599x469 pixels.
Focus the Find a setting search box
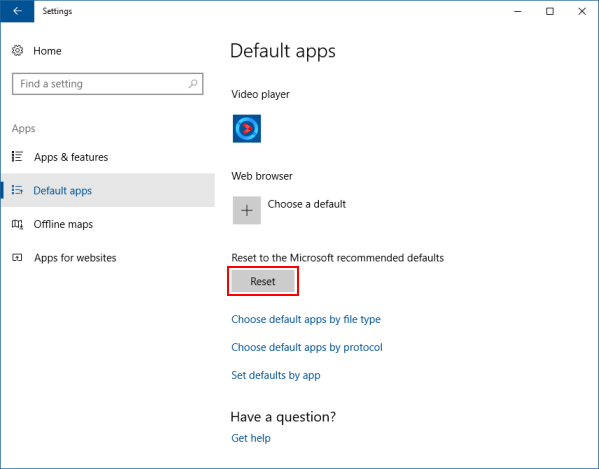tap(107, 84)
